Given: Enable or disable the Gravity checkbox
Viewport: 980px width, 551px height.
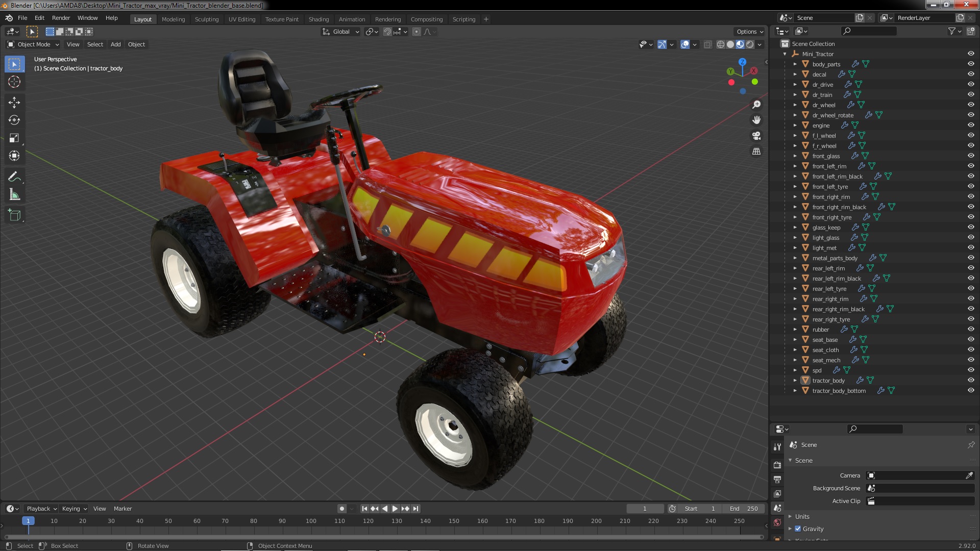Looking at the screenshot, I should 798,529.
